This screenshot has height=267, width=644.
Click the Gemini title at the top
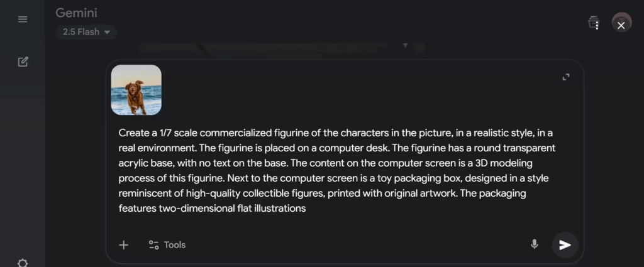(76, 13)
